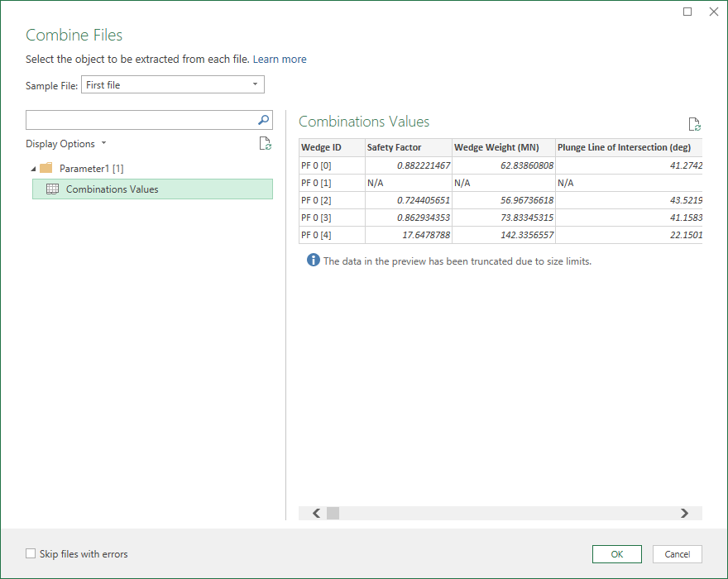The width and height of the screenshot is (728, 579).
Task: Enable Skip files with errors
Action: (31, 553)
